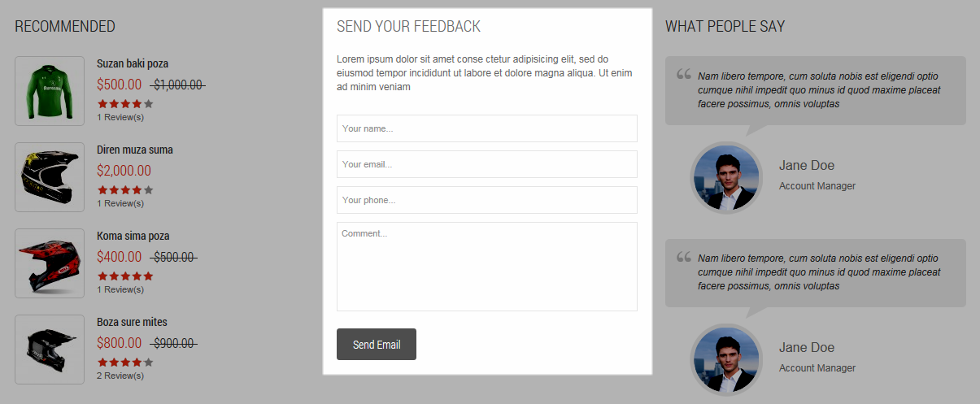This screenshot has width=980, height=404.
Task: Focus the Your email input field
Action: click(486, 164)
